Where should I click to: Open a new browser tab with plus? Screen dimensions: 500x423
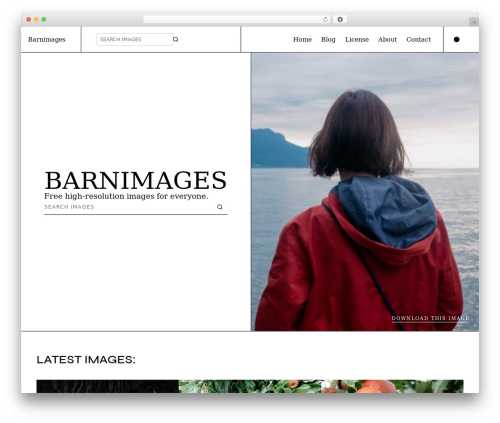point(474,22)
